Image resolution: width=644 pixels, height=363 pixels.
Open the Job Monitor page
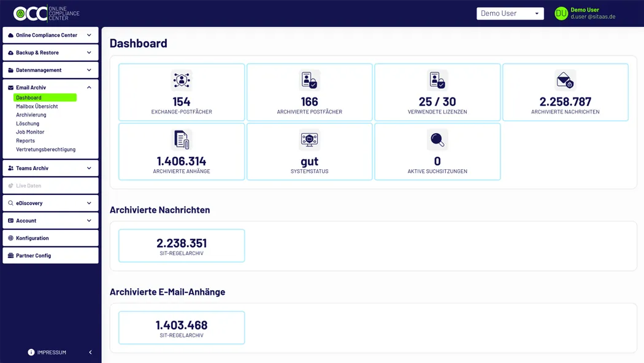click(x=30, y=132)
